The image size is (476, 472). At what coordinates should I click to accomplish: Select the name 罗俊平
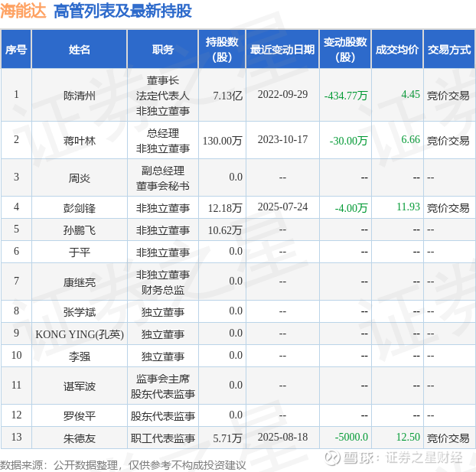[80, 415]
